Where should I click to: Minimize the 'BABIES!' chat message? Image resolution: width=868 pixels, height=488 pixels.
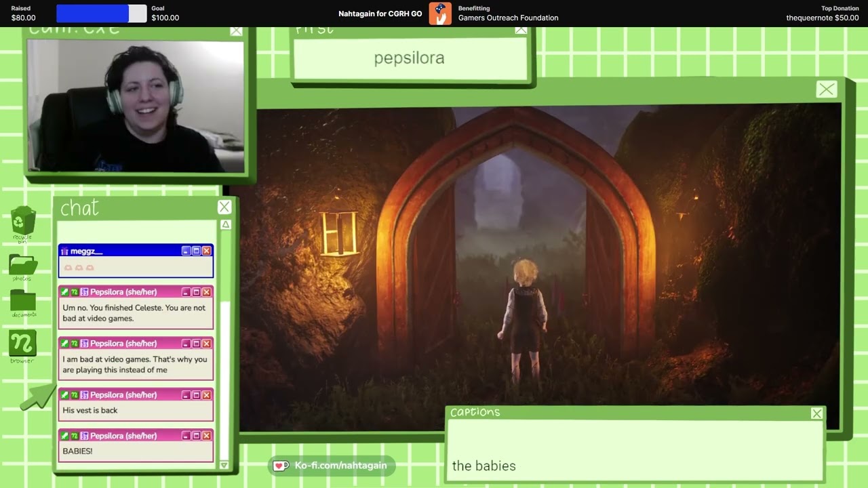[x=186, y=436]
